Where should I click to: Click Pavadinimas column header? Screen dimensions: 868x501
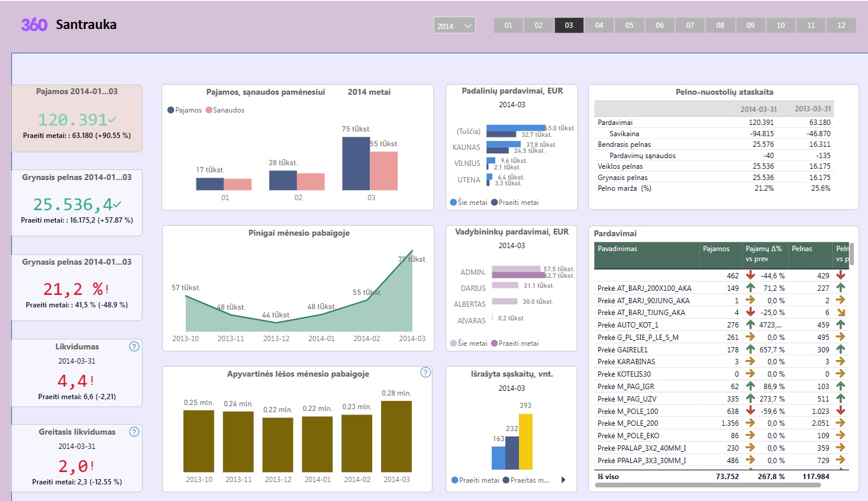coord(617,249)
